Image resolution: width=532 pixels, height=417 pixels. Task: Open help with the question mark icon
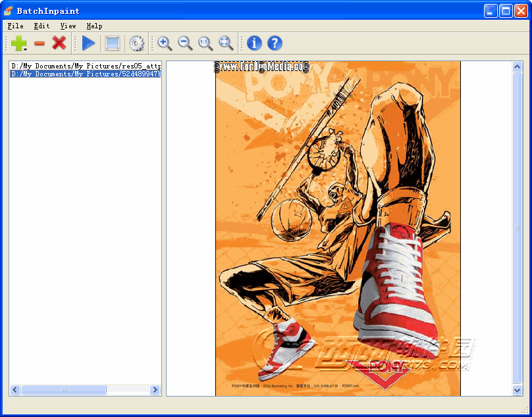click(x=275, y=43)
